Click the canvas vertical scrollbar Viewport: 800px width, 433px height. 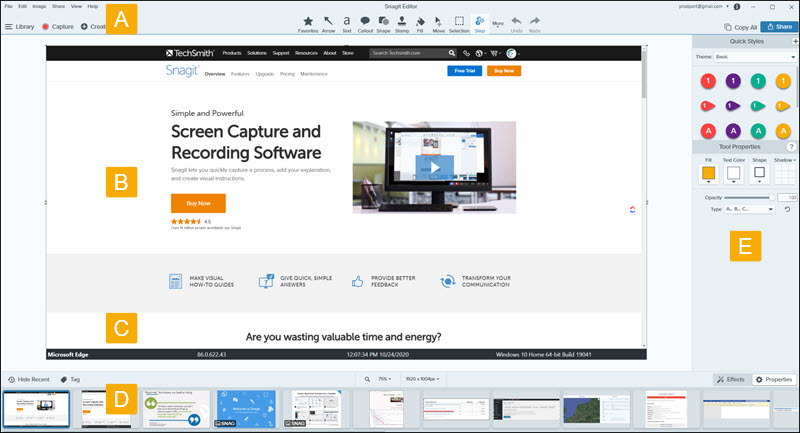644,74
